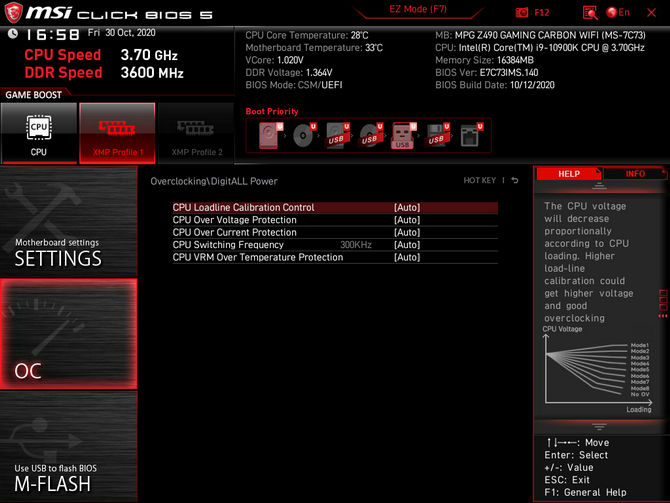Click the clock time display
Viewport: 670px width, 503px height.
(x=53, y=35)
